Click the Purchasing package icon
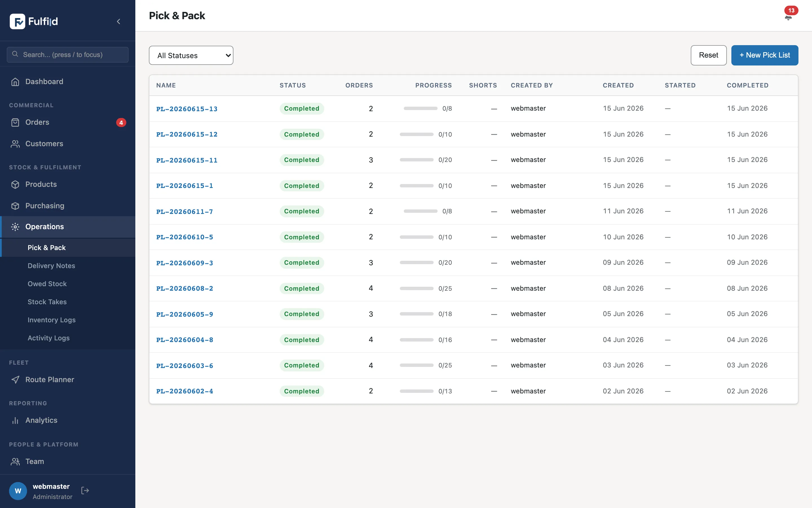The image size is (812, 508). pos(15,206)
